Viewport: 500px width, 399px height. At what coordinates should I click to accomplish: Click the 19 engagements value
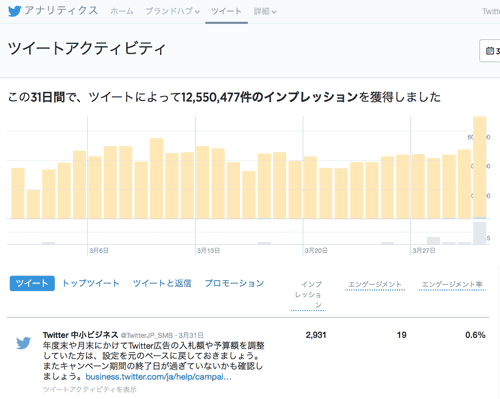click(402, 335)
